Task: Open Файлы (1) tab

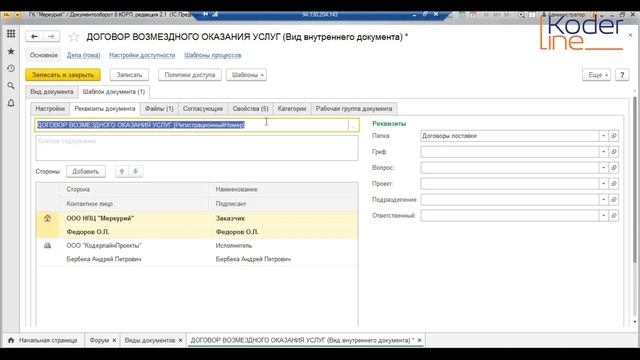Action: click(x=159, y=109)
